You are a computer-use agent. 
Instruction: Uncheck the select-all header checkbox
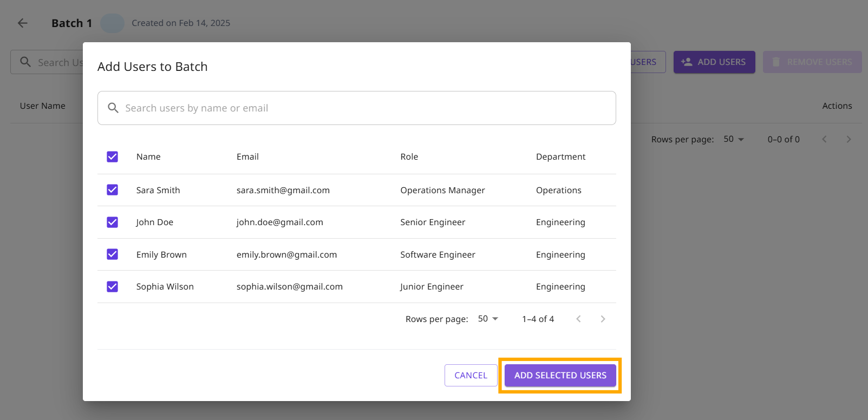pyautogui.click(x=113, y=157)
